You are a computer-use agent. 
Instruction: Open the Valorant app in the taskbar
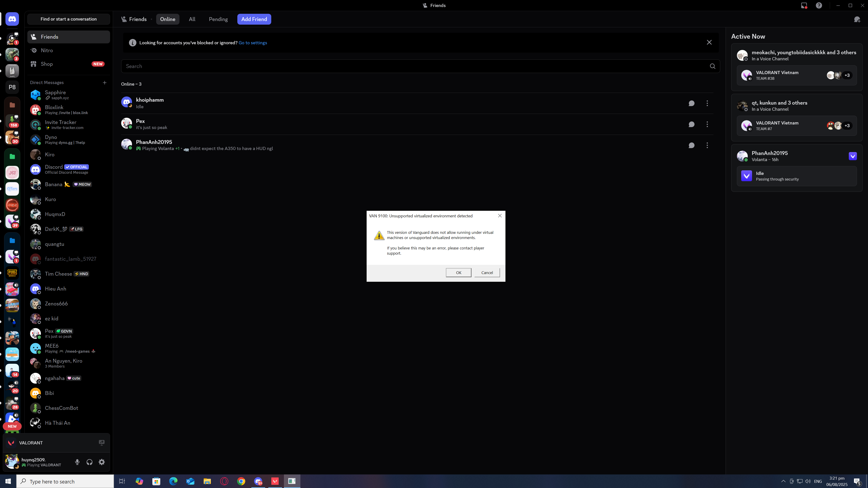click(275, 481)
